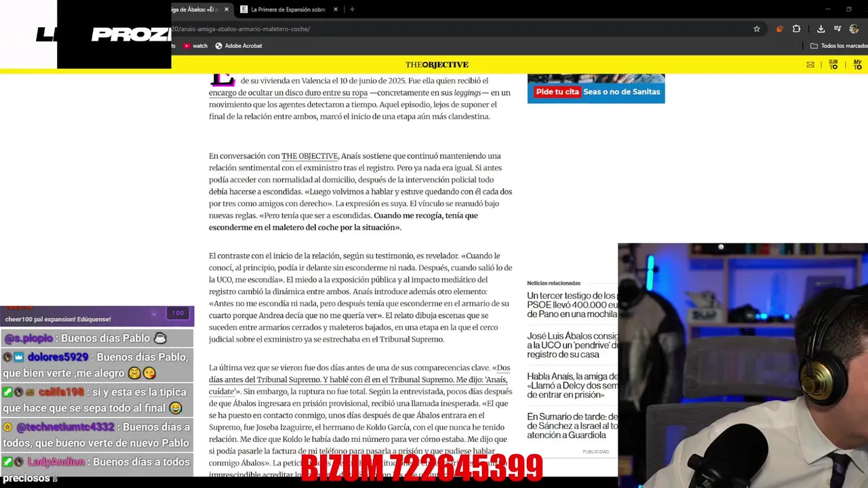Open the watch bookmark

pyautogui.click(x=195, y=46)
